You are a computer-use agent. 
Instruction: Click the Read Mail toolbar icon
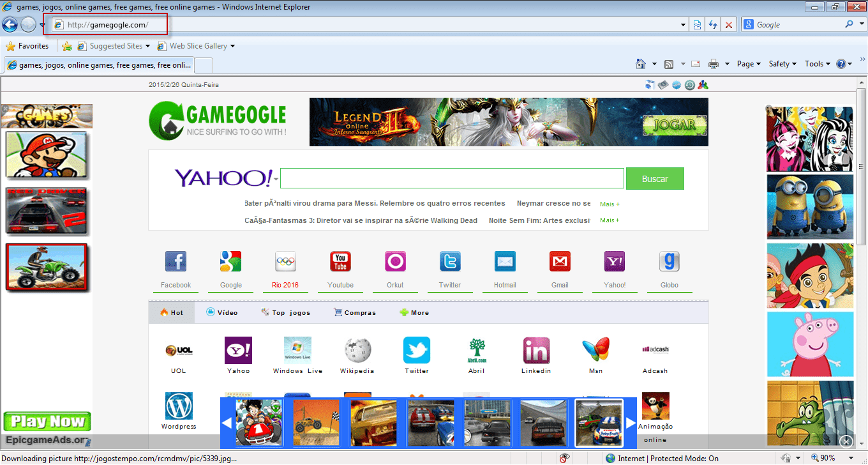696,64
